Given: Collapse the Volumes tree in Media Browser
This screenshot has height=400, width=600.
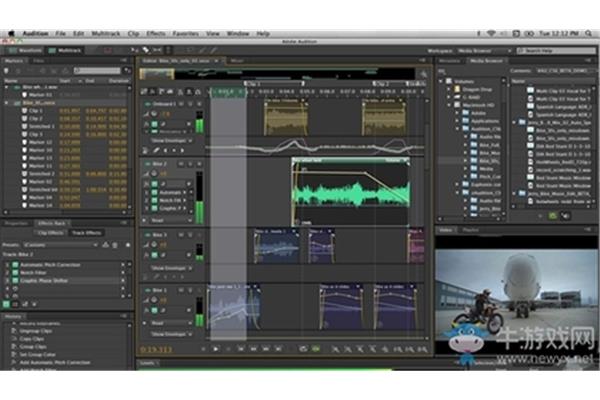Looking at the screenshot, I should [x=441, y=81].
